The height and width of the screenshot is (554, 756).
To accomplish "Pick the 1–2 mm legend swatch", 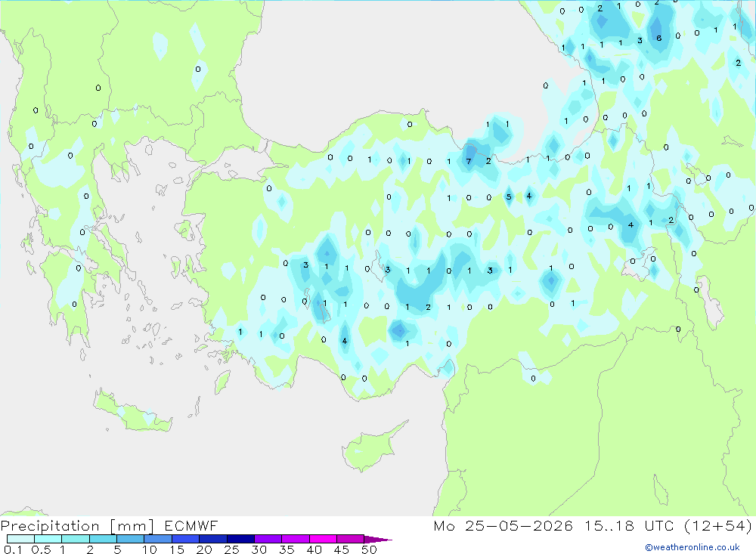I will click(x=76, y=539).
